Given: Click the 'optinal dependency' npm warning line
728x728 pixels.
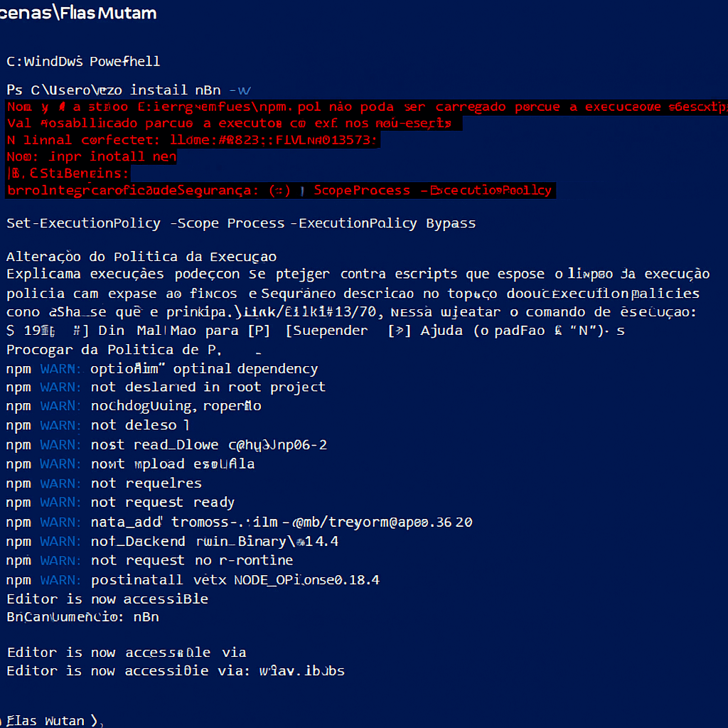Looking at the screenshot, I should pos(204,369).
